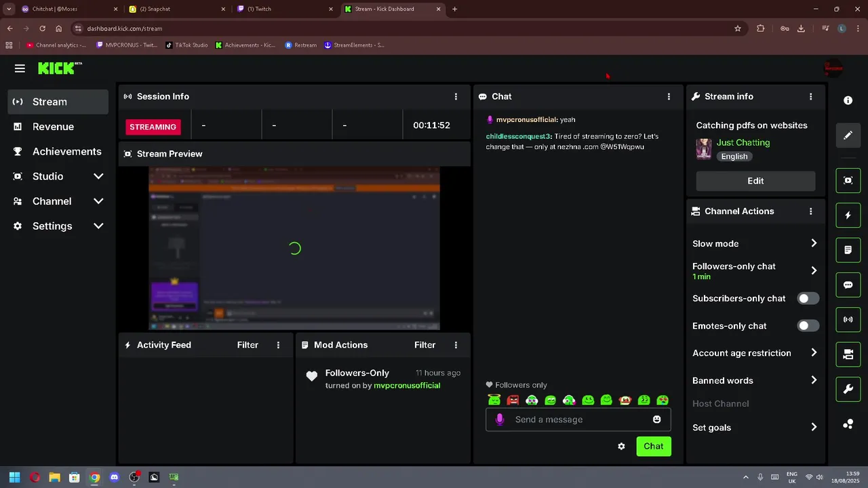
Task: Open Discord from the taskbar
Action: pyautogui.click(x=115, y=477)
